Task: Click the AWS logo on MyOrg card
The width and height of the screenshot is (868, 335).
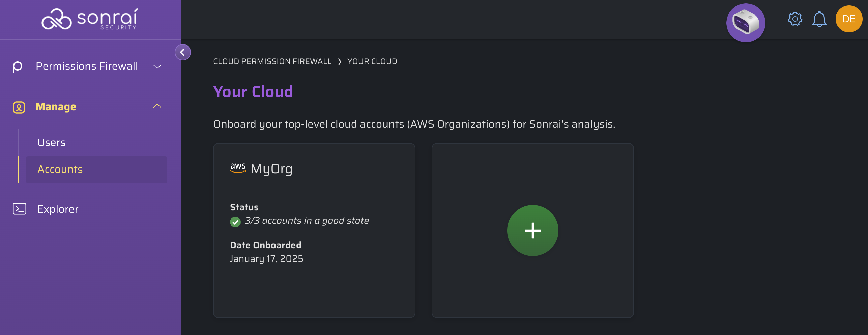Action: coord(238,168)
